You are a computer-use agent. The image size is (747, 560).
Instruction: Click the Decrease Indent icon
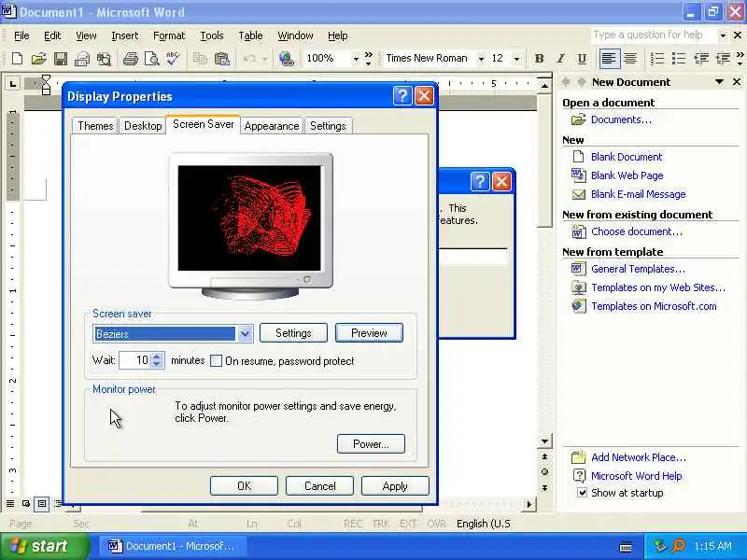coord(701,59)
